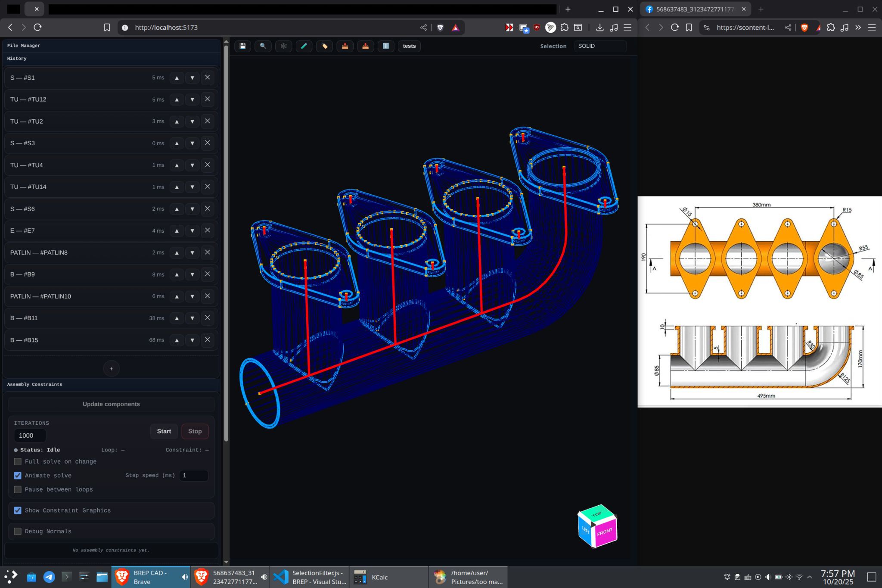The height and width of the screenshot is (588, 882).
Task: Collapse the Assembly Constraints section header
Action: (34, 384)
